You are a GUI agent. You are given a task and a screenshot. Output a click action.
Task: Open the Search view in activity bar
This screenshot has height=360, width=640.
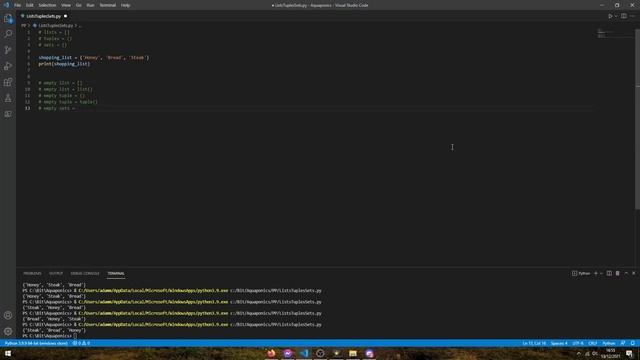pyautogui.click(x=8, y=34)
